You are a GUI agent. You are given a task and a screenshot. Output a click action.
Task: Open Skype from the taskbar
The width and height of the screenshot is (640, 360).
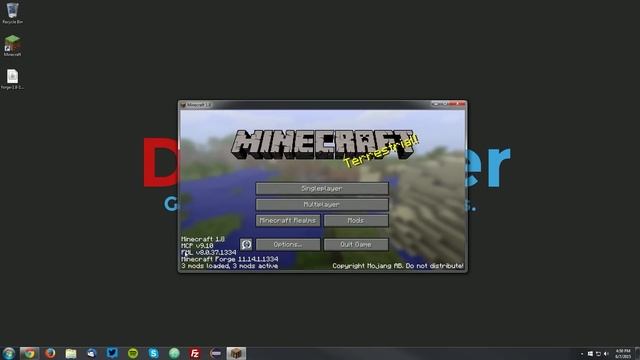click(153, 353)
